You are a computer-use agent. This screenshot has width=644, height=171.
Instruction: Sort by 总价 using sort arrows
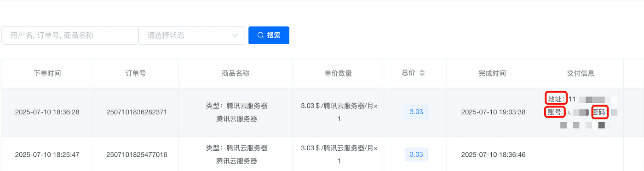pyautogui.click(x=422, y=73)
